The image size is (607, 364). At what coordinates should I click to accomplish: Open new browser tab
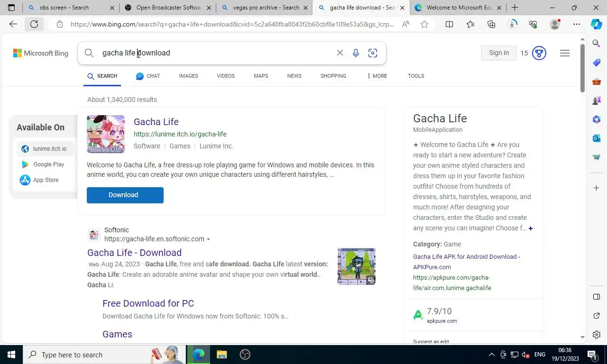coord(515,8)
